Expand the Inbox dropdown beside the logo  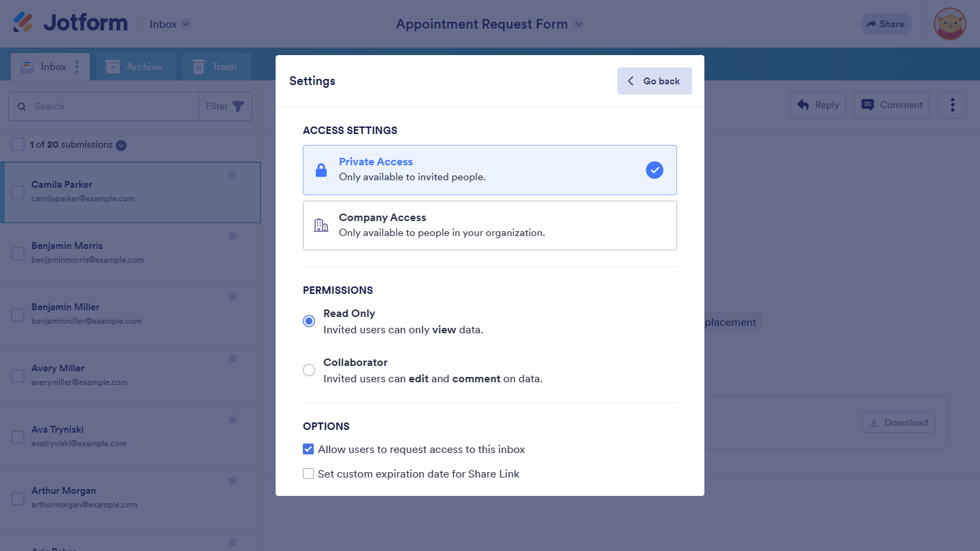click(x=186, y=24)
